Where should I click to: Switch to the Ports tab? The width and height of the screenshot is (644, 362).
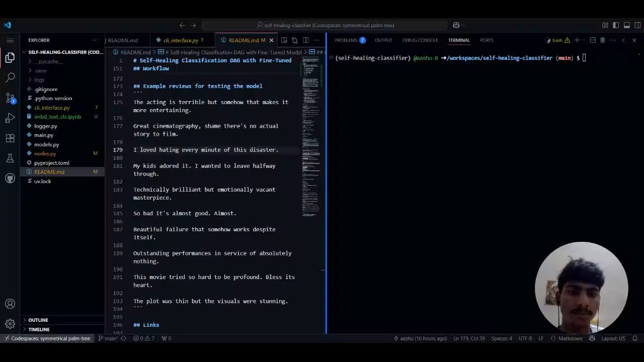(x=487, y=40)
